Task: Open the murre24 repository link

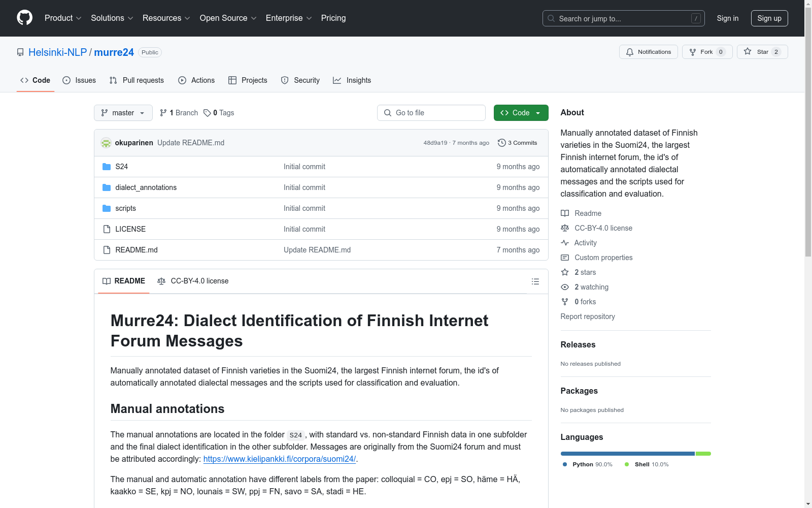Action: [114, 52]
